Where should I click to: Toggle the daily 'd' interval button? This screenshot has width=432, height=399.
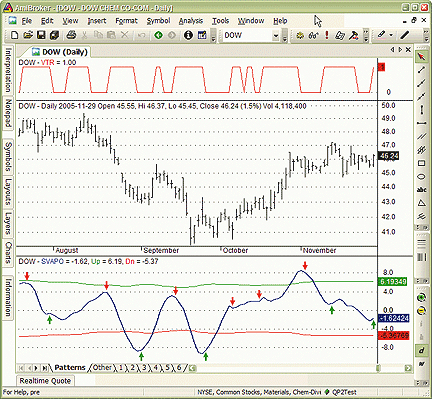(x=421, y=350)
